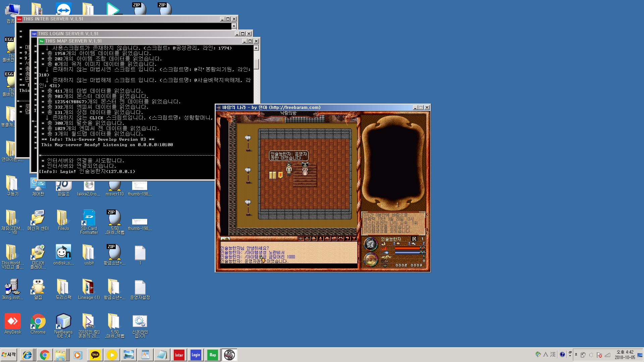644x362 pixels.
Task: Click the red health bar showing 52
Action: tap(410, 248)
